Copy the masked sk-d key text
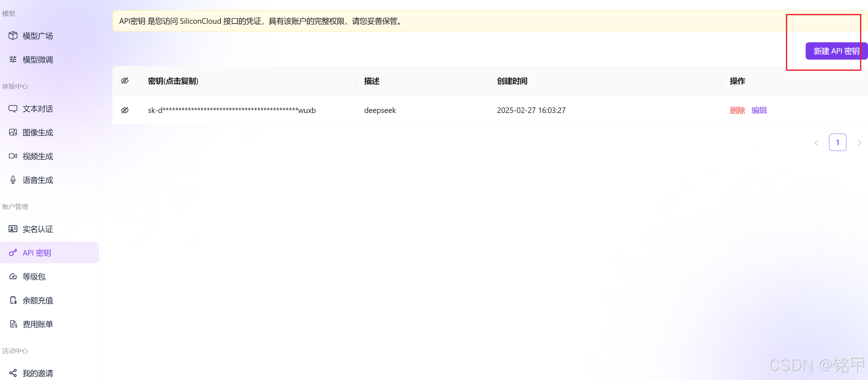The image size is (868, 380). tap(232, 111)
